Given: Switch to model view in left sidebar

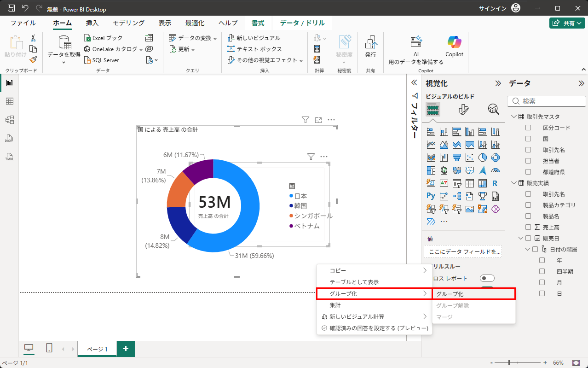Looking at the screenshot, I should click(9, 120).
